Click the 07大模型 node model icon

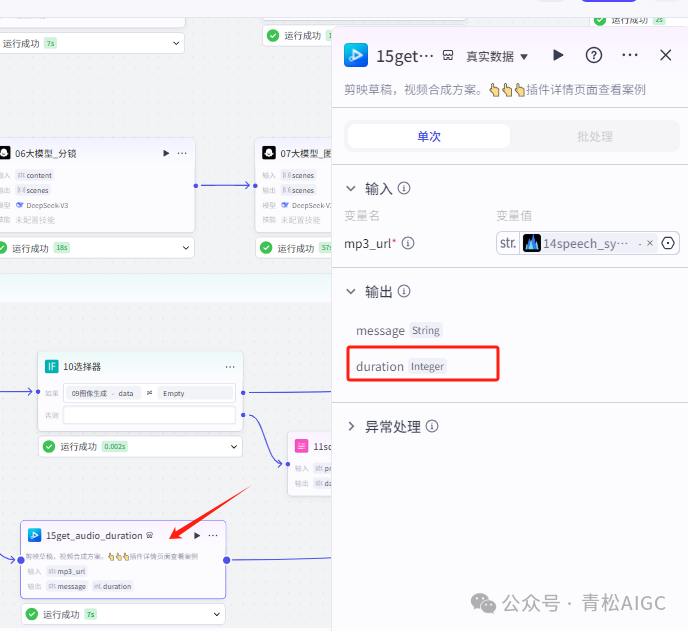point(269,153)
